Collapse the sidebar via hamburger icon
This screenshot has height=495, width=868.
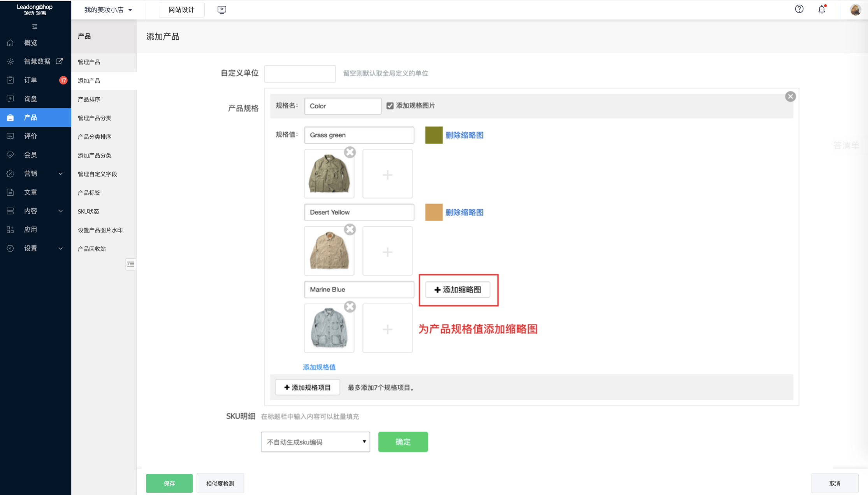pyautogui.click(x=35, y=26)
